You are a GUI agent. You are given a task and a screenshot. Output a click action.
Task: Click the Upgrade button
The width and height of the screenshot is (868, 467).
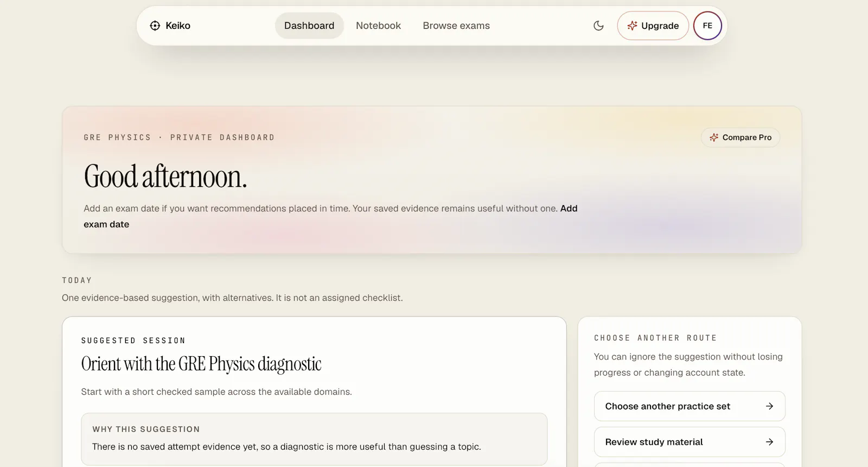click(653, 26)
